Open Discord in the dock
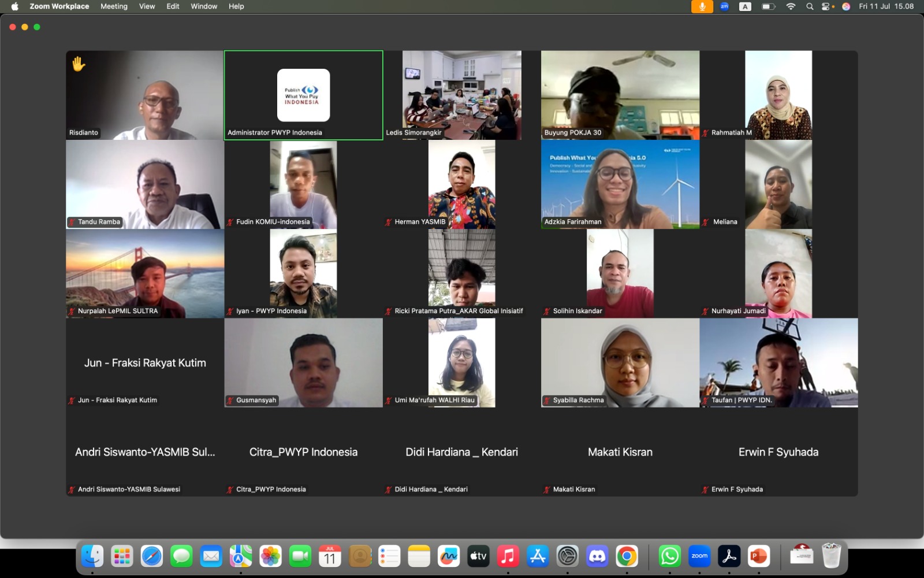Viewport: 924px width, 578px height. (597, 557)
